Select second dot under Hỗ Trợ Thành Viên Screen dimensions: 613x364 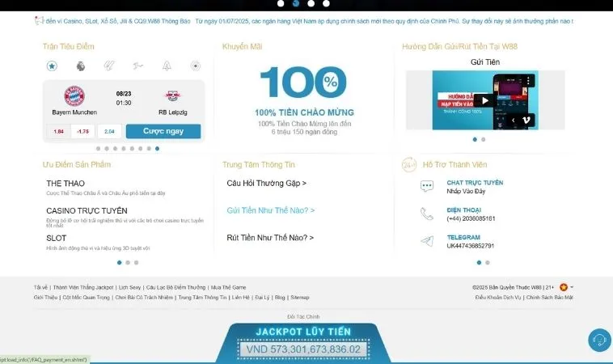click(488, 263)
